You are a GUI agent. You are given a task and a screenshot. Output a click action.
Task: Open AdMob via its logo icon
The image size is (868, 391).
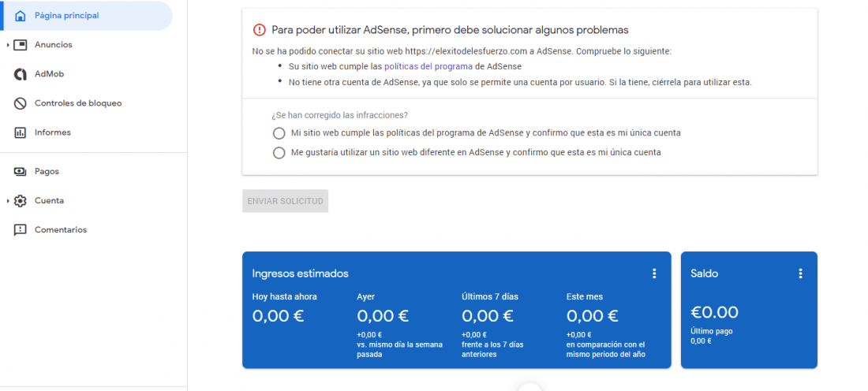point(21,74)
